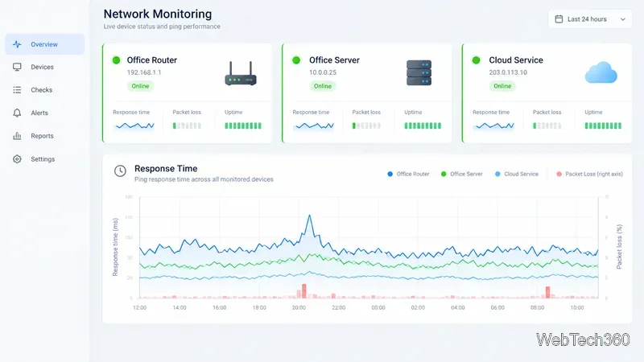Click Cloud Service uptime bar

coord(603,126)
